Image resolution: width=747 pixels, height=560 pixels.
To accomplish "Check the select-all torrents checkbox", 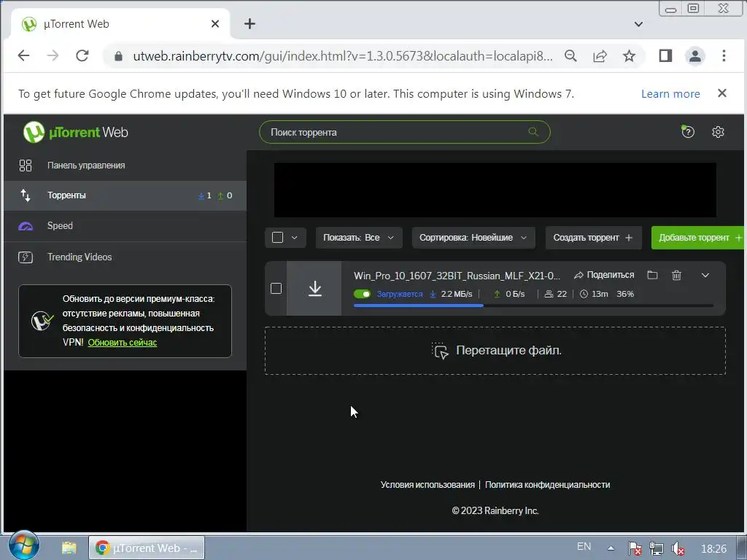I will click(x=277, y=237).
